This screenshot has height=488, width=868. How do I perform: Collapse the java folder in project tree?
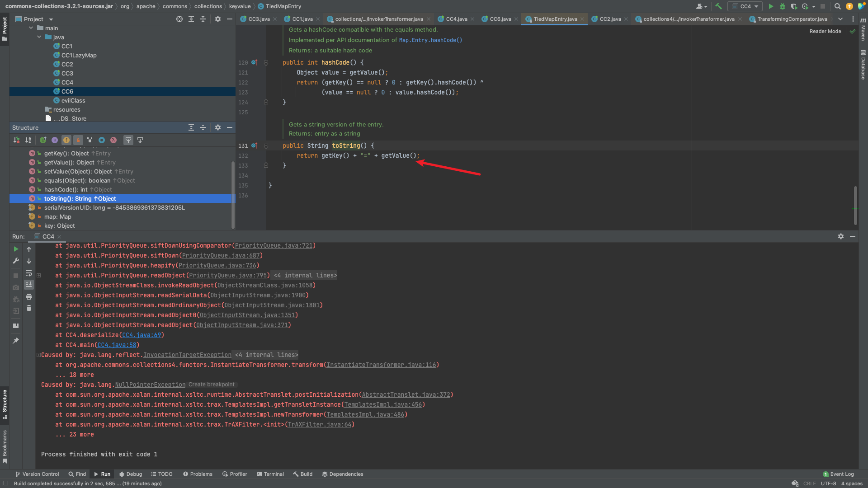coord(39,37)
